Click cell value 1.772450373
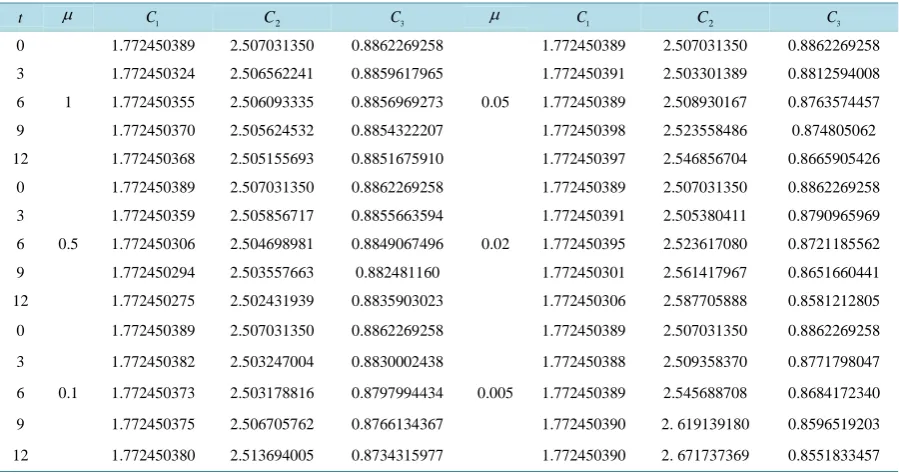Viewport: 899px width, 474px height. (153, 393)
